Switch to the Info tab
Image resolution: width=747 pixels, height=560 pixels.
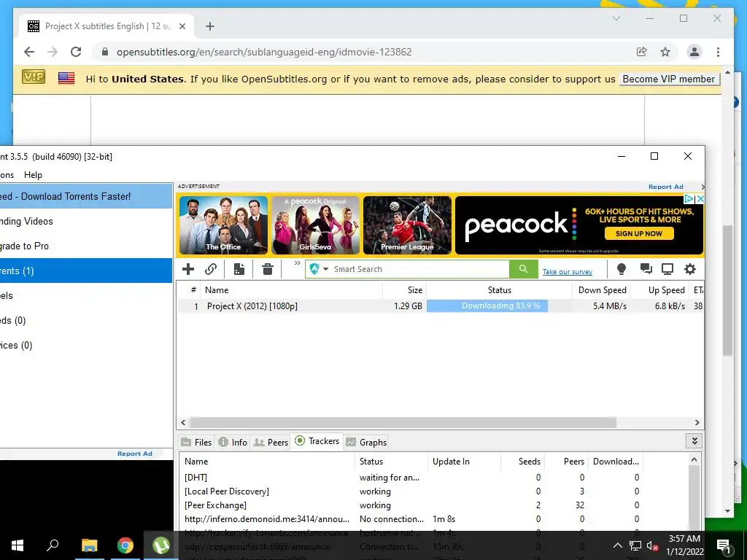(x=233, y=443)
